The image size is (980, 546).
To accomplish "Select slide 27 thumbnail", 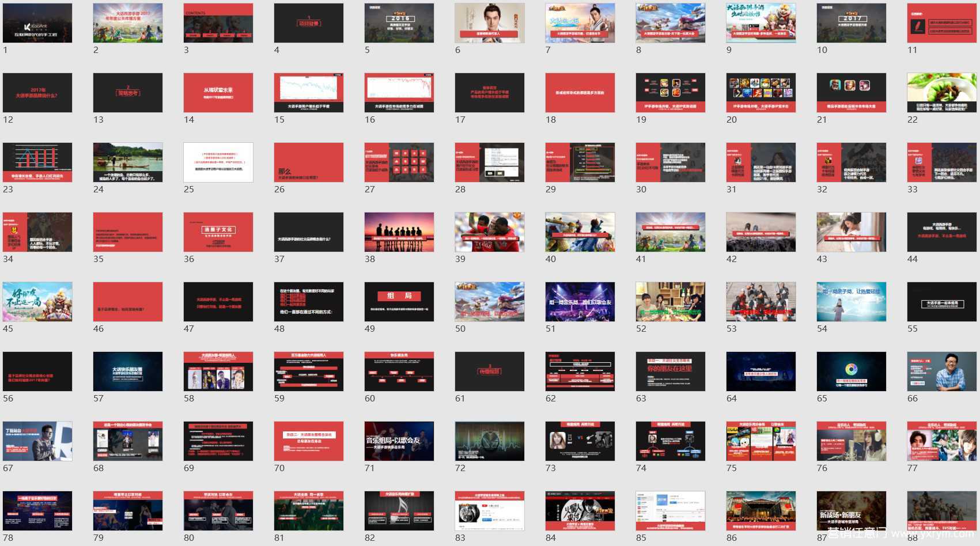I will click(x=399, y=162).
